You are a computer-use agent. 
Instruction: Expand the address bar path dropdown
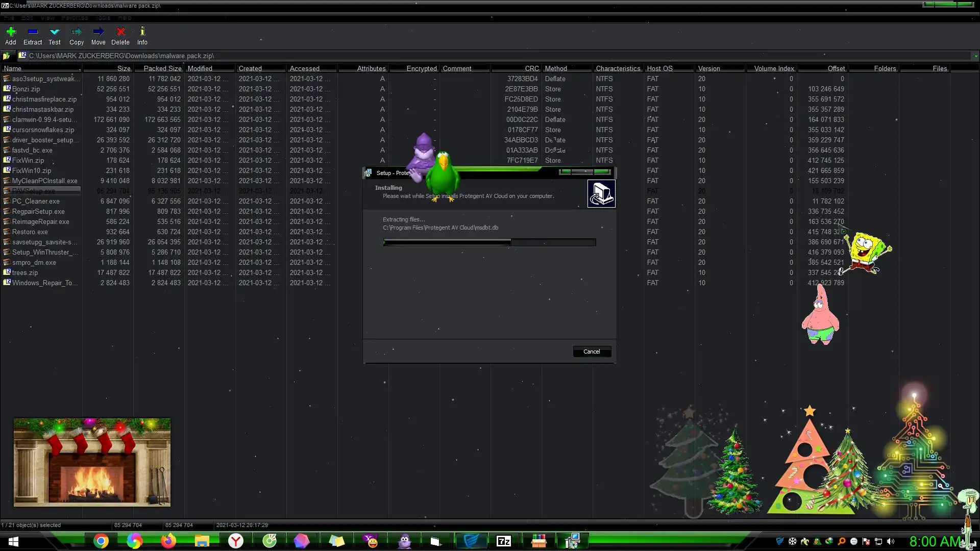(975, 56)
